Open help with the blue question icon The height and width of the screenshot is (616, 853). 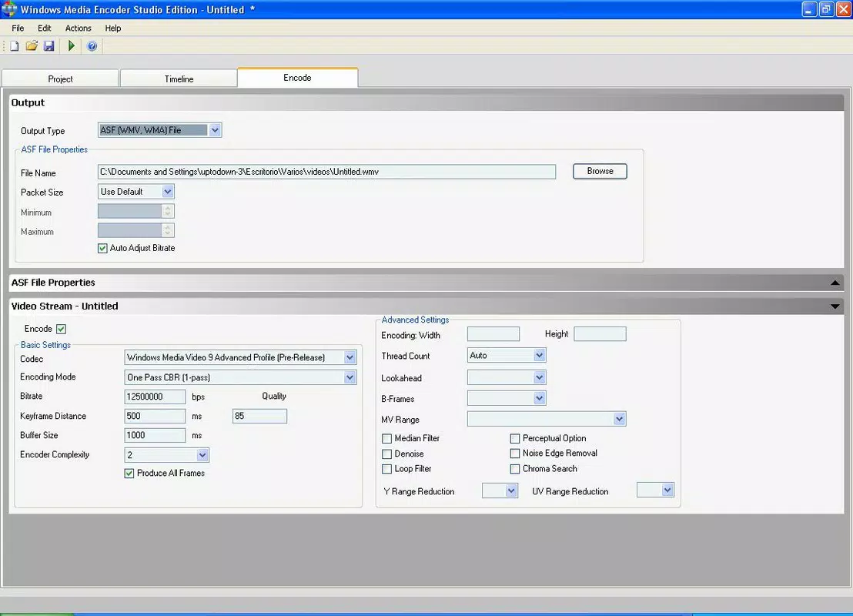pos(92,46)
